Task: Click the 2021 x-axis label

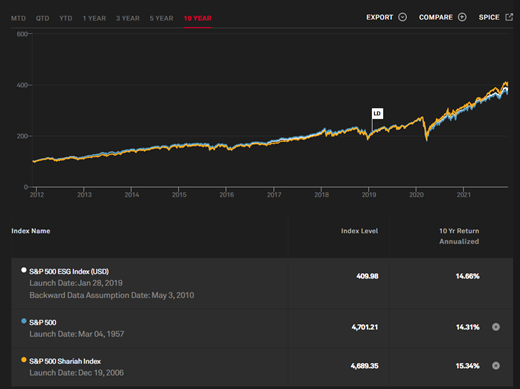Action: click(x=464, y=195)
